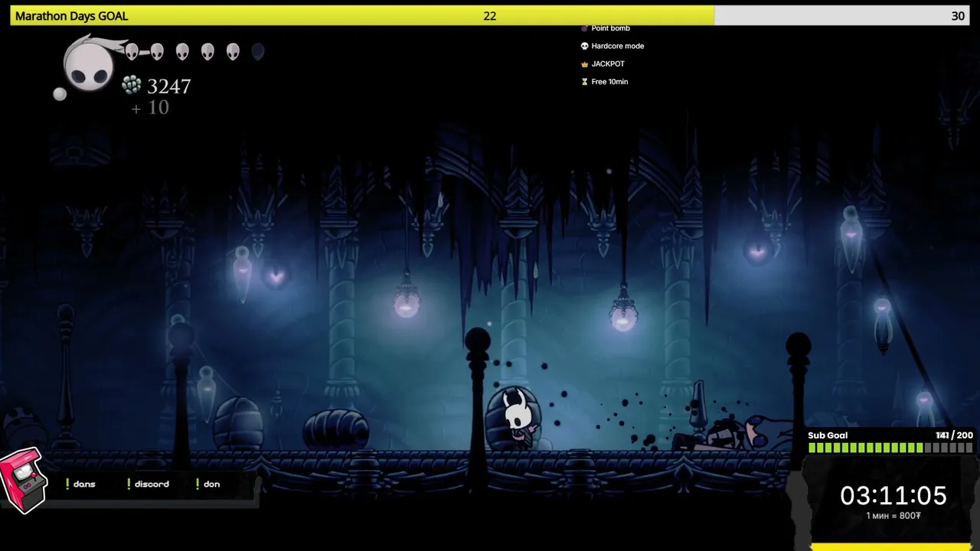Click the Knight character standing on the floor
Screen dimensions: 980x551
click(x=518, y=419)
